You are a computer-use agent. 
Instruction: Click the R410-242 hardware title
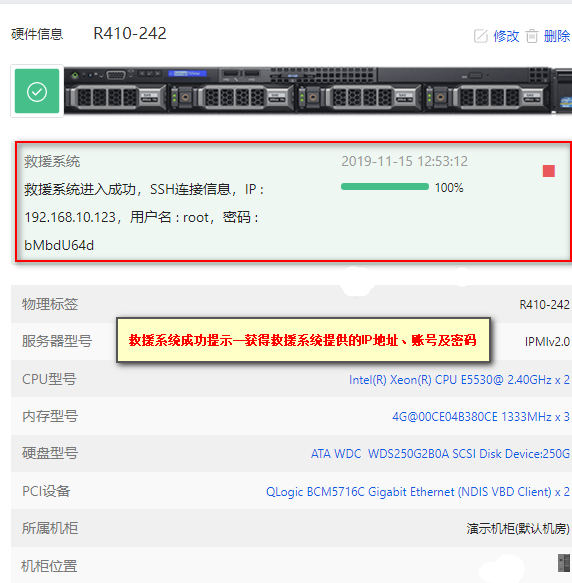pyautogui.click(x=130, y=33)
